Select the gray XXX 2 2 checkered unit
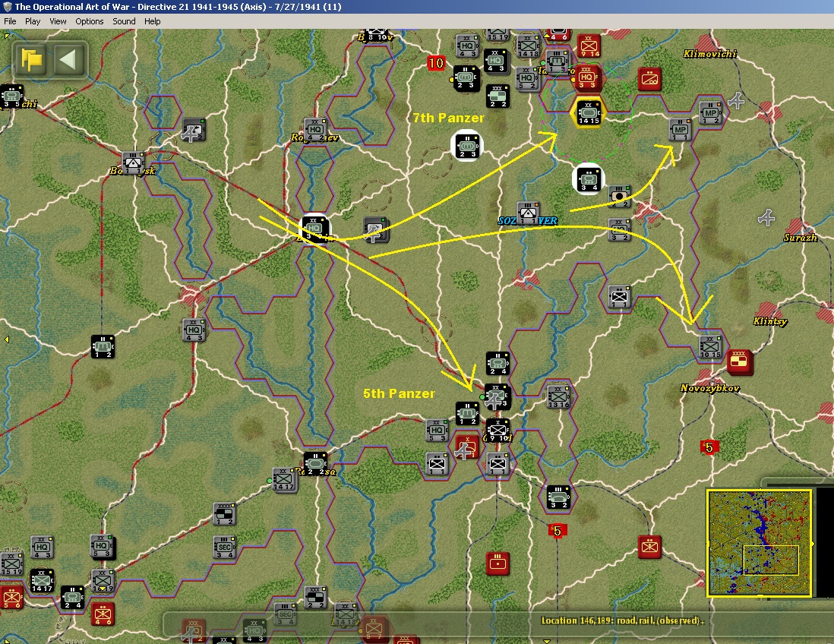Viewport: 834px width, 644px height. (315, 597)
